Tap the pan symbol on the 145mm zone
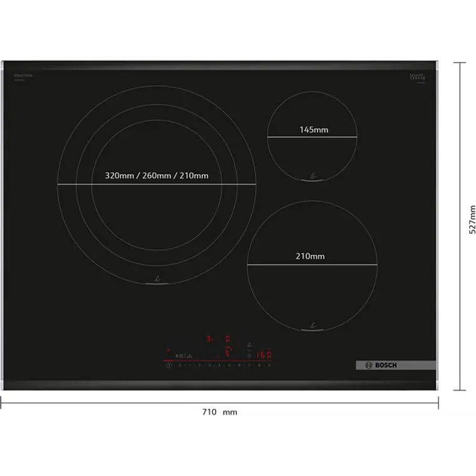This screenshot has height=476, width=476. [x=313, y=176]
